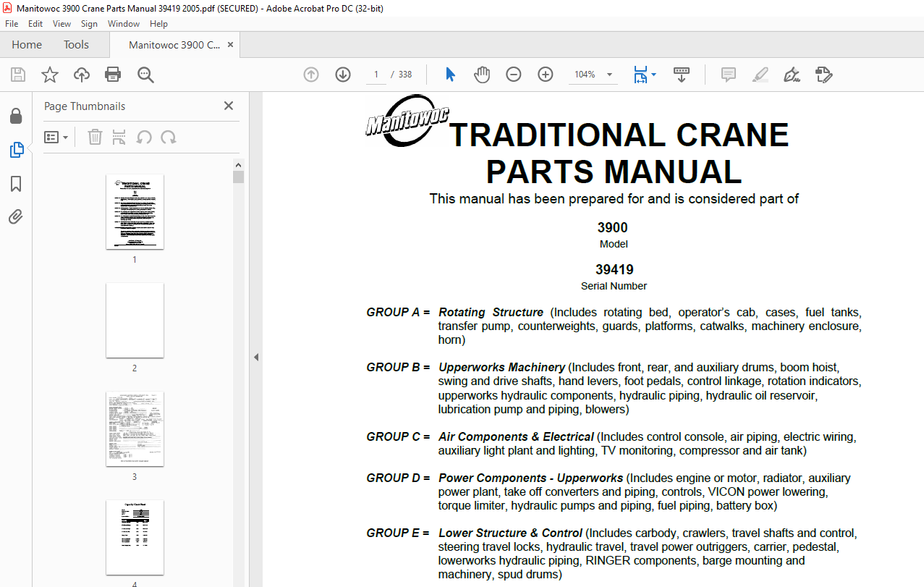The image size is (924, 587).
Task: Click the Request signatures stamp icon
Action: (823, 75)
